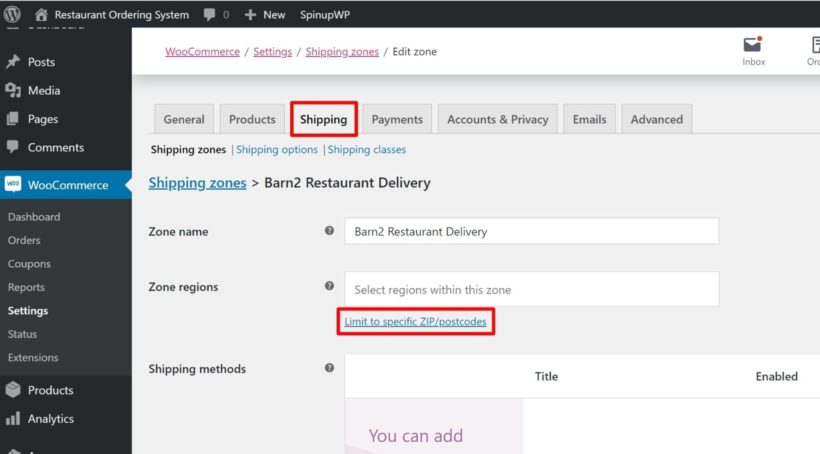Click WooCommerce breadcrumb link
This screenshot has width=820, height=454.
[202, 52]
